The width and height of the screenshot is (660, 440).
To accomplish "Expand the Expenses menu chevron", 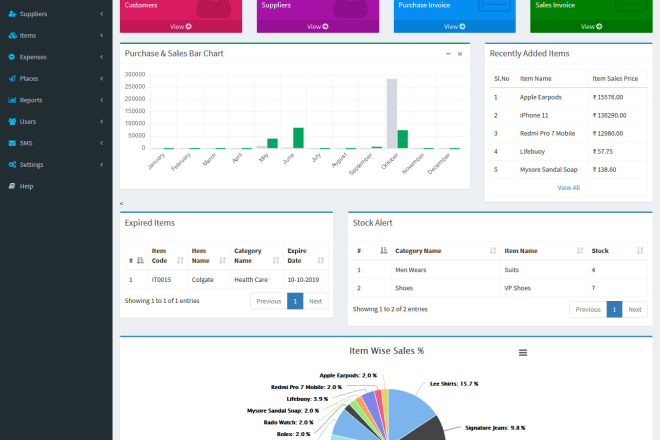I will 101,57.
